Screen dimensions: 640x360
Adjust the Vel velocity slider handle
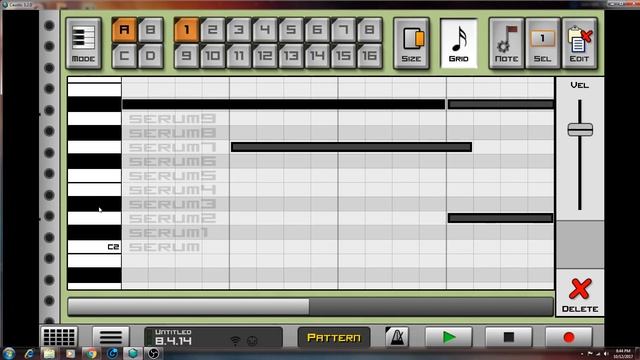coord(580,129)
